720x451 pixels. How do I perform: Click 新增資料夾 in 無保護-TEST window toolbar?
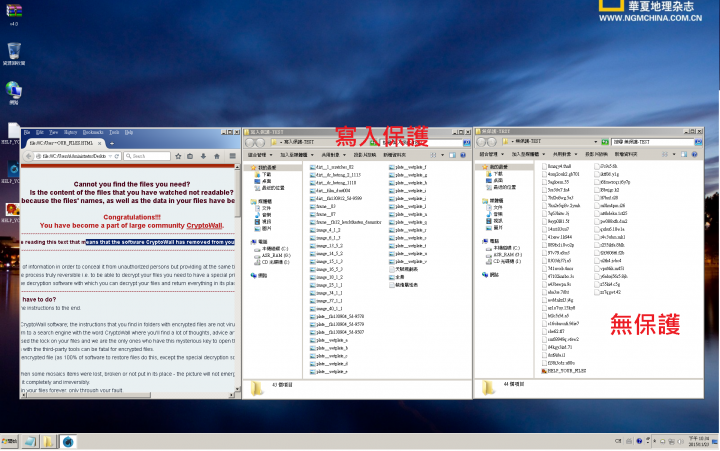pyautogui.click(x=625, y=154)
